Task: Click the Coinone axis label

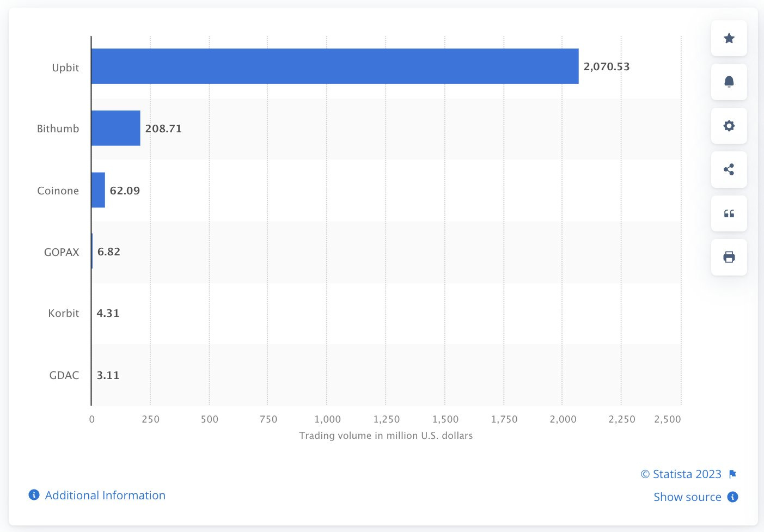Action: [x=58, y=191]
